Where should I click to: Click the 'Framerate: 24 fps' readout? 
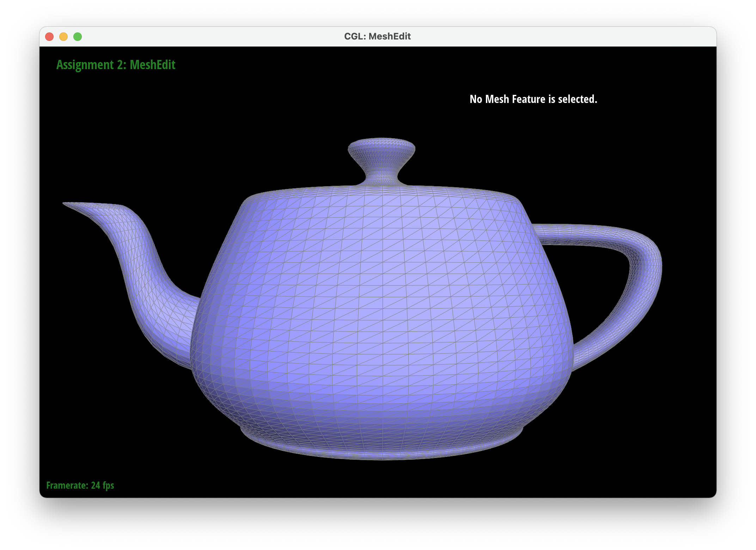[x=80, y=485]
